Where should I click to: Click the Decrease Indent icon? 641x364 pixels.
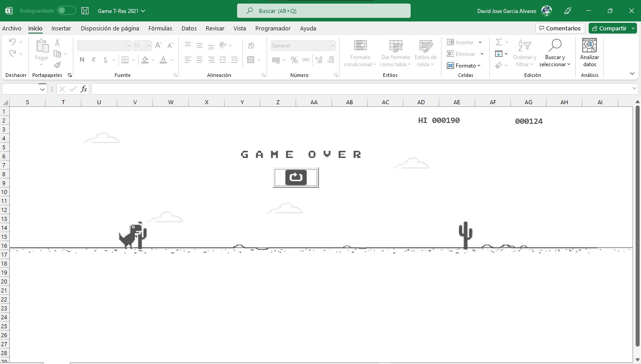pyautogui.click(x=223, y=59)
